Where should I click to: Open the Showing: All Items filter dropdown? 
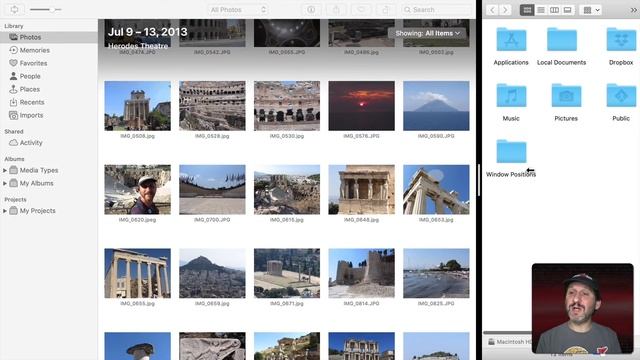tap(427, 33)
